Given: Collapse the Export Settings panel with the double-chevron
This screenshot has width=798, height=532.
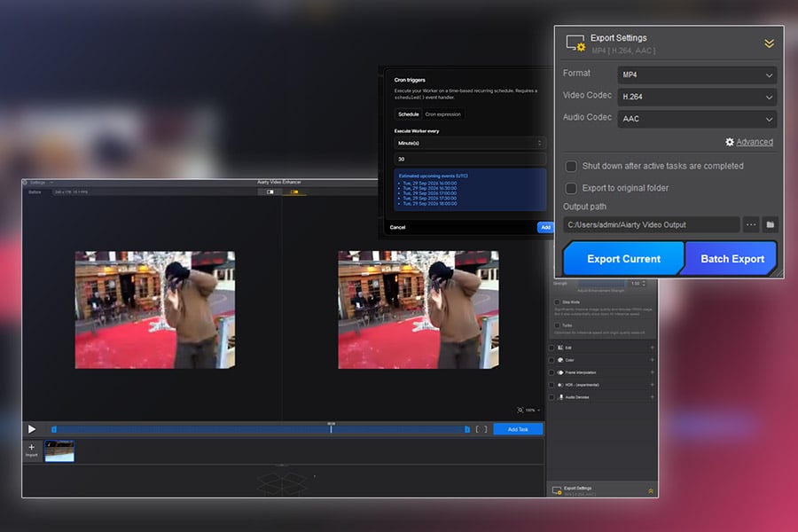Looking at the screenshot, I should (769, 43).
